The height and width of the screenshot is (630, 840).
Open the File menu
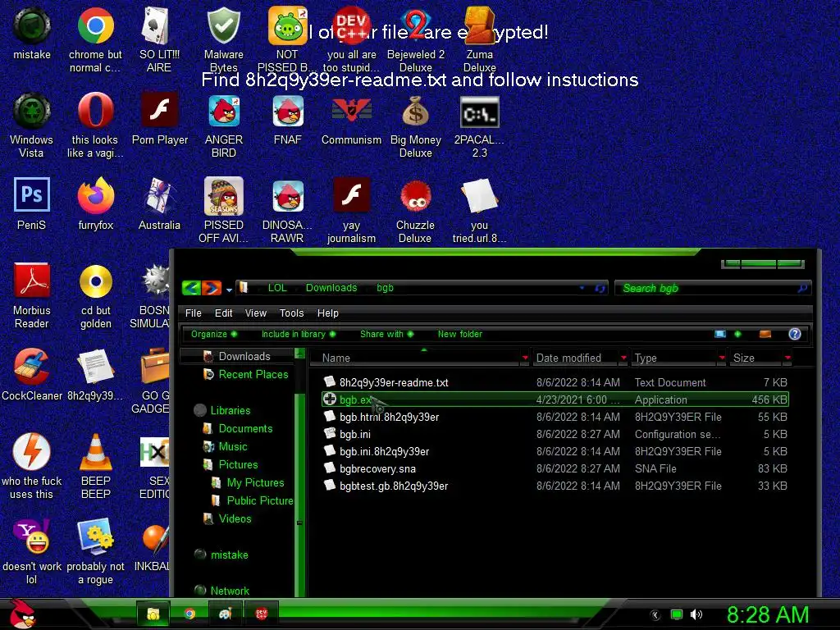click(194, 313)
